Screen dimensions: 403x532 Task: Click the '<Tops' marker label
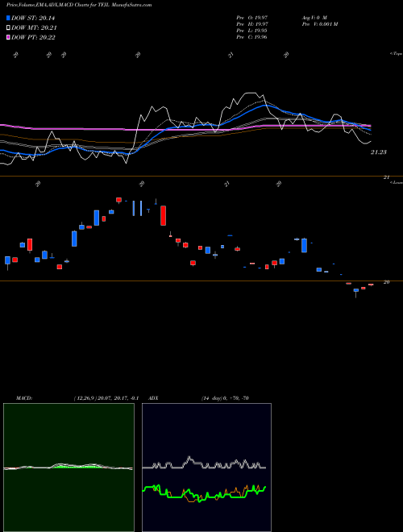(396, 54)
